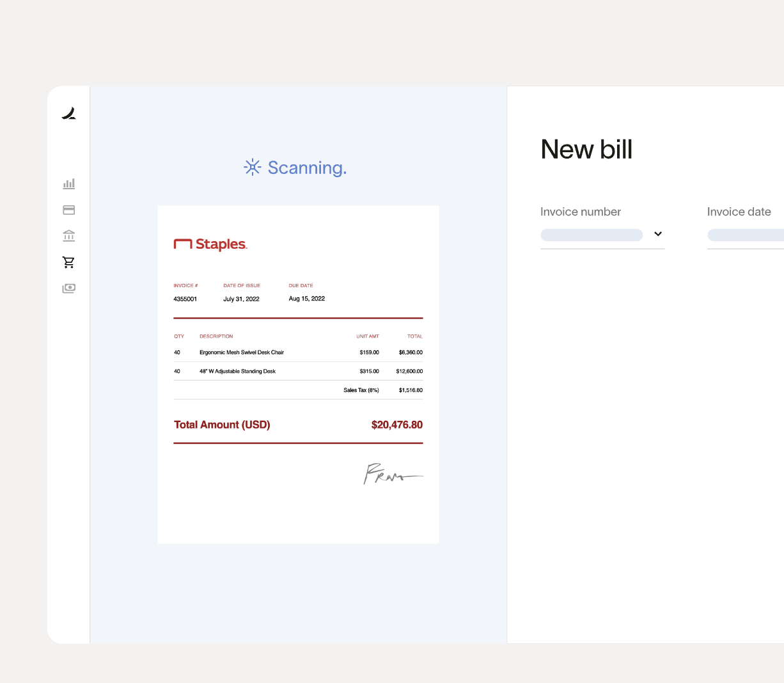This screenshot has height=683, width=784.
Task: Click invoice number '4355001'
Action: (185, 299)
